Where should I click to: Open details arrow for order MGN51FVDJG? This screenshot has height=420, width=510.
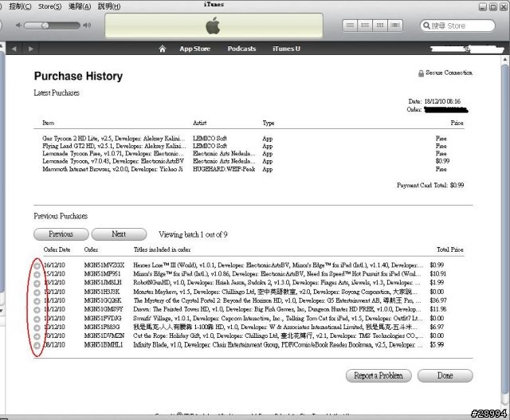(37, 319)
